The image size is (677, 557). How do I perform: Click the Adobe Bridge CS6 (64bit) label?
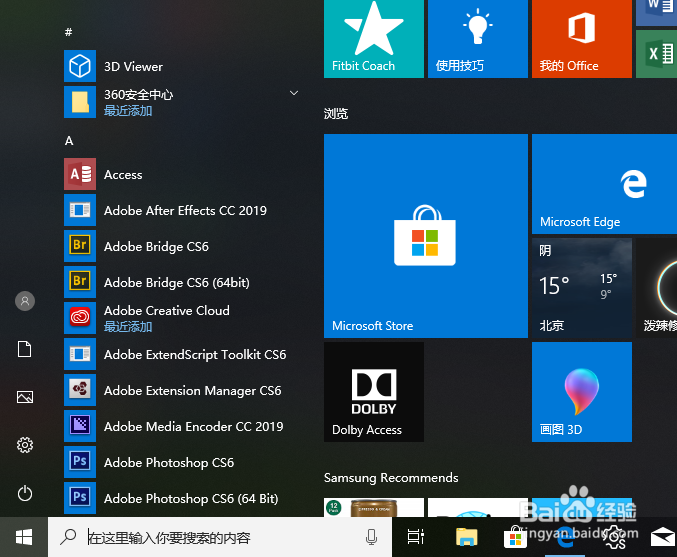coord(177,282)
